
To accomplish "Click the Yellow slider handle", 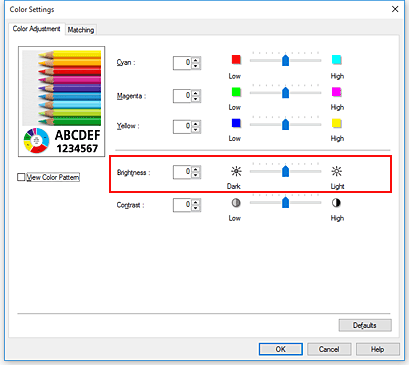I will (285, 124).
